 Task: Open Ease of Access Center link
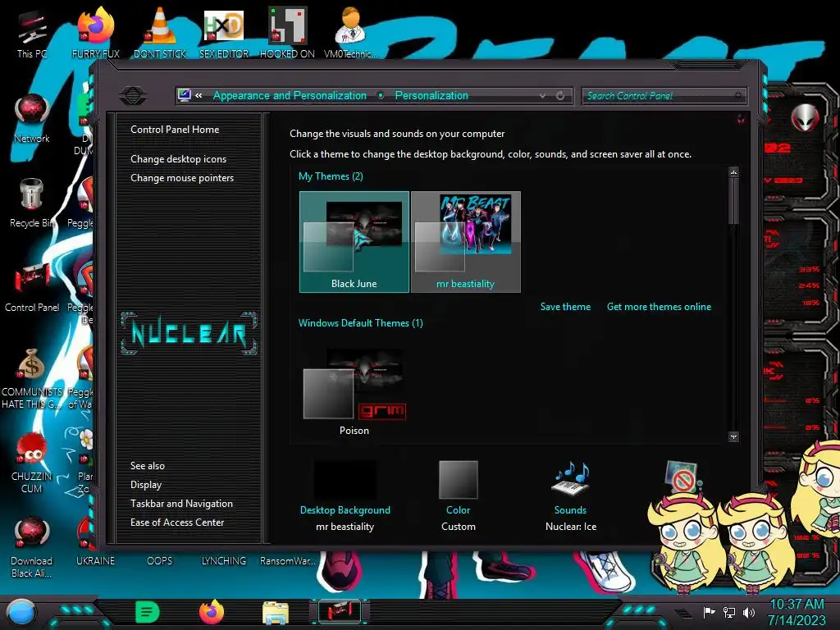[177, 523]
